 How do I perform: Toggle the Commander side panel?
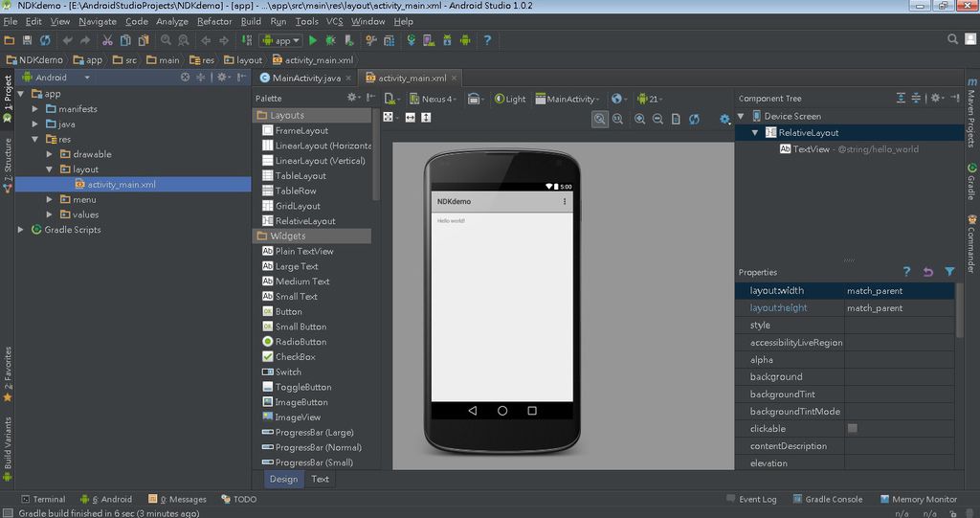pos(972,244)
